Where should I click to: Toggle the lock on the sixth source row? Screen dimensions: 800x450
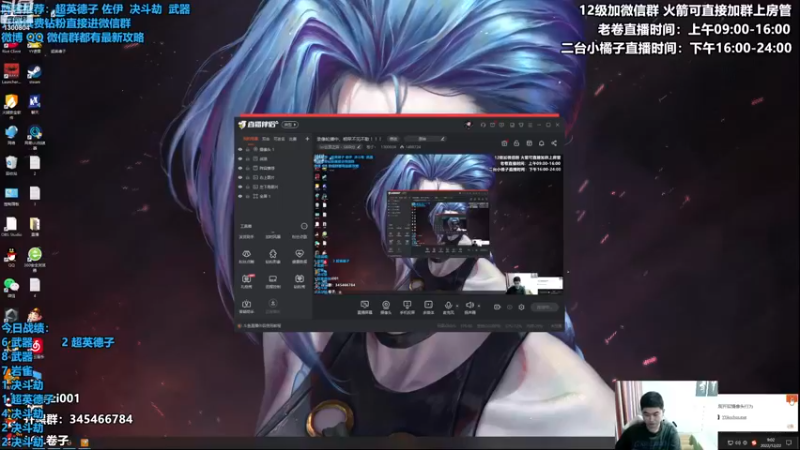[x=248, y=196]
